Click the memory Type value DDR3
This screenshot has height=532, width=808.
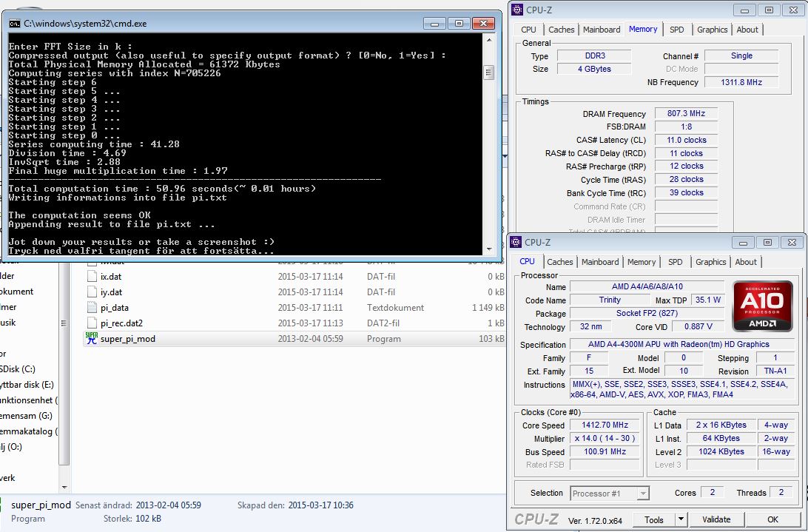[594, 55]
